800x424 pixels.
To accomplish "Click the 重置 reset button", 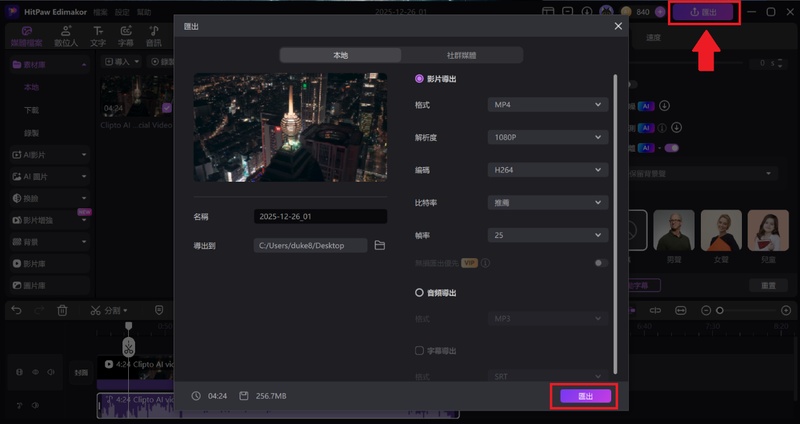I will 768,285.
